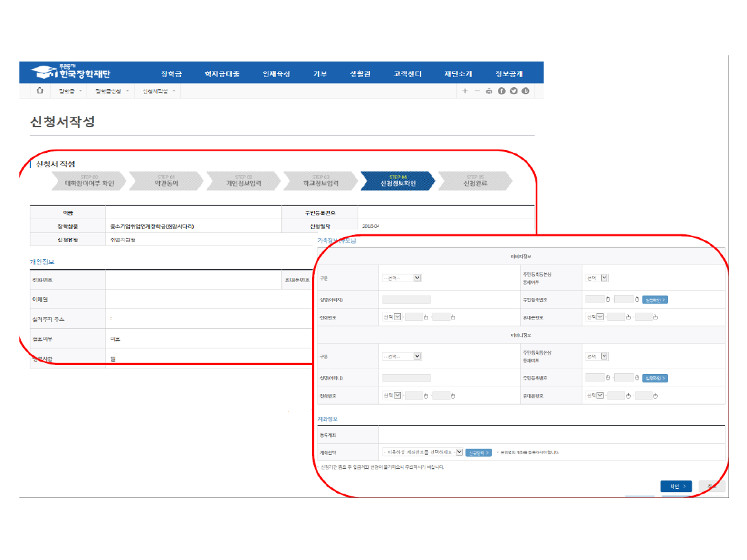Click father's 실명확인 button
The width and height of the screenshot is (747, 560).
tap(655, 299)
